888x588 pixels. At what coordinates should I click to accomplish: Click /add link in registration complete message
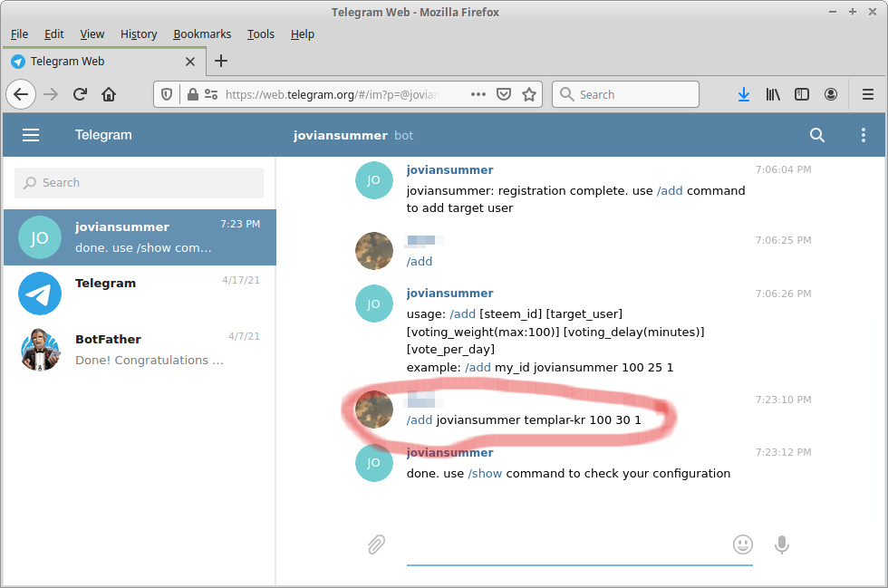click(x=670, y=190)
